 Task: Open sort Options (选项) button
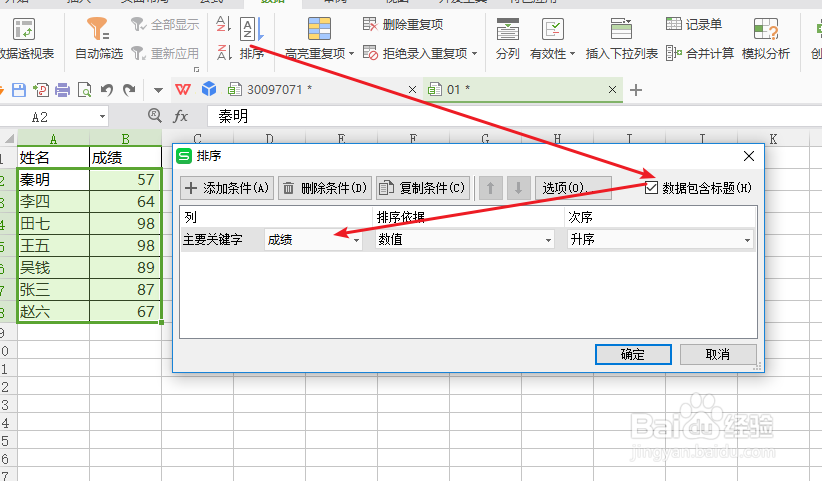point(573,188)
